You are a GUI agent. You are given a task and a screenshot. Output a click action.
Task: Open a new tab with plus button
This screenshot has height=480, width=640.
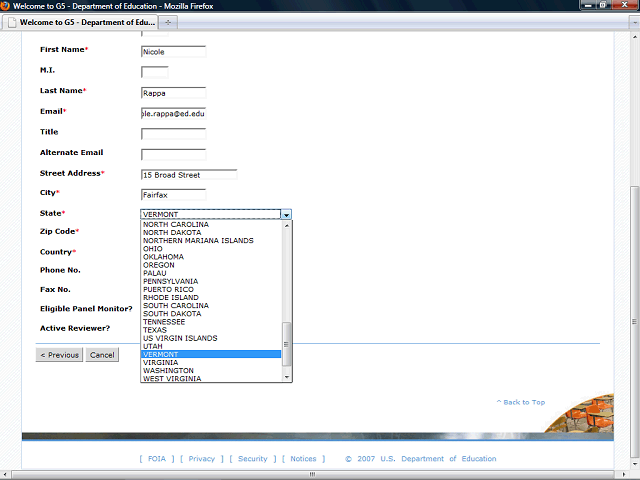[x=168, y=22]
